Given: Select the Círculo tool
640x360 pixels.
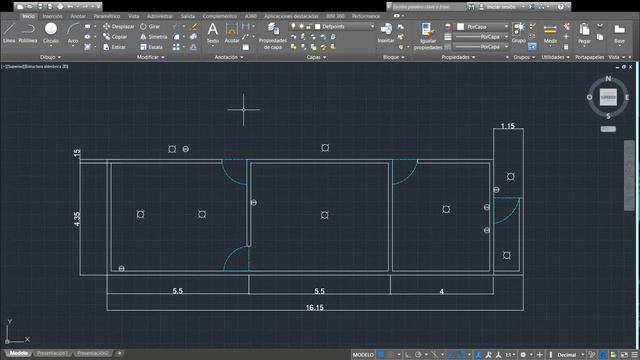Looking at the screenshot, I should (51, 33).
